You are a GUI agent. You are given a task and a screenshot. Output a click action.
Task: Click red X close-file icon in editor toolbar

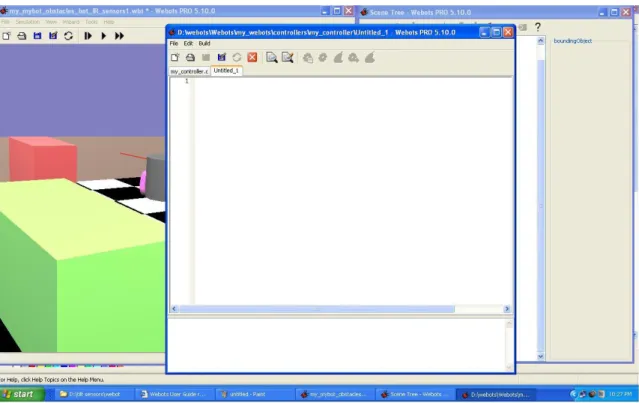pyautogui.click(x=252, y=57)
